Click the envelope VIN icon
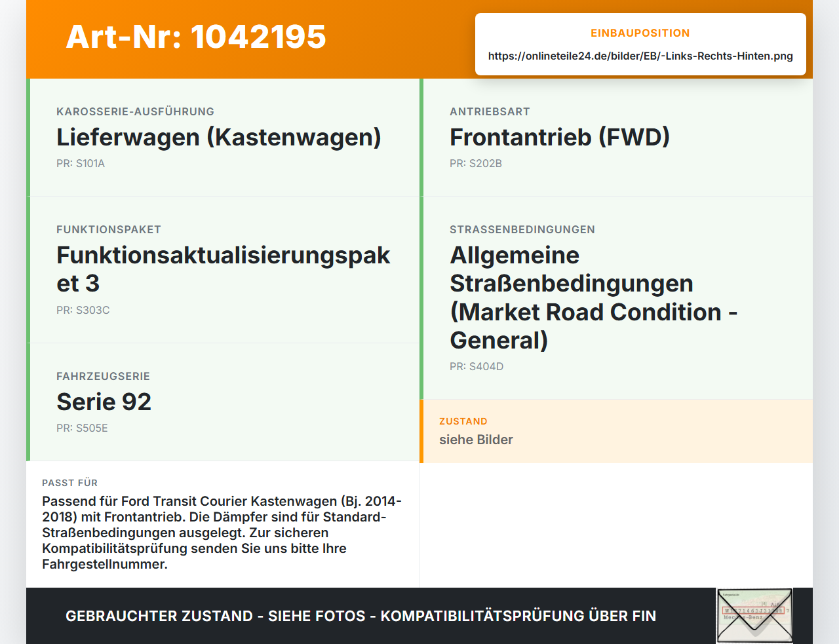The image size is (839, 644). coord(754,615)
